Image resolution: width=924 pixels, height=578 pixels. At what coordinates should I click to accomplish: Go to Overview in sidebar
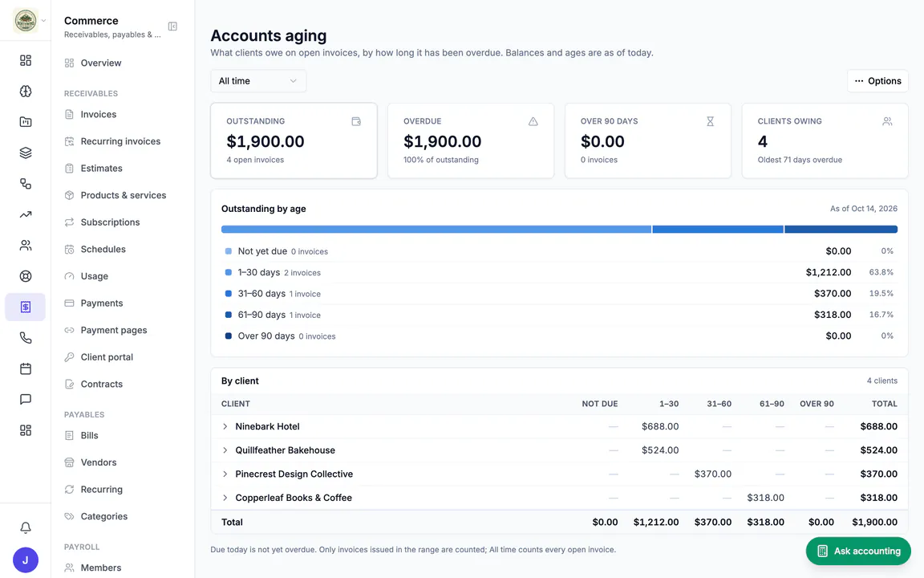[x=123, y=63]
